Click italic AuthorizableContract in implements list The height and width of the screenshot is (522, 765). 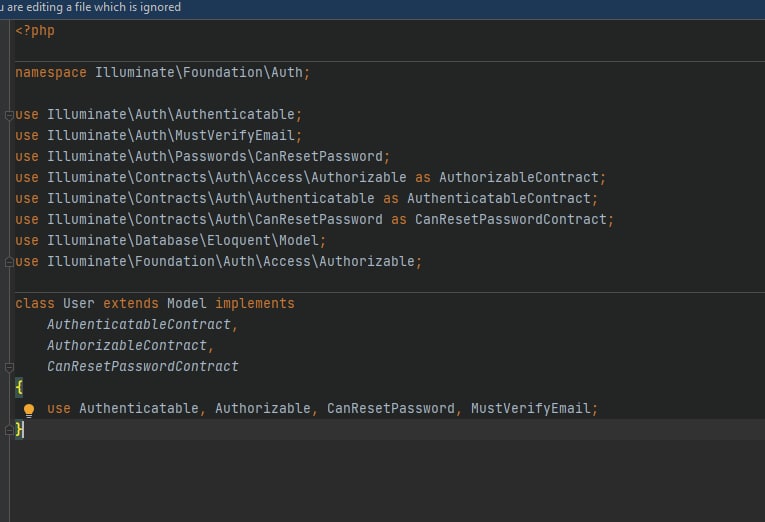pyautogui.click(x=127, y=345)
